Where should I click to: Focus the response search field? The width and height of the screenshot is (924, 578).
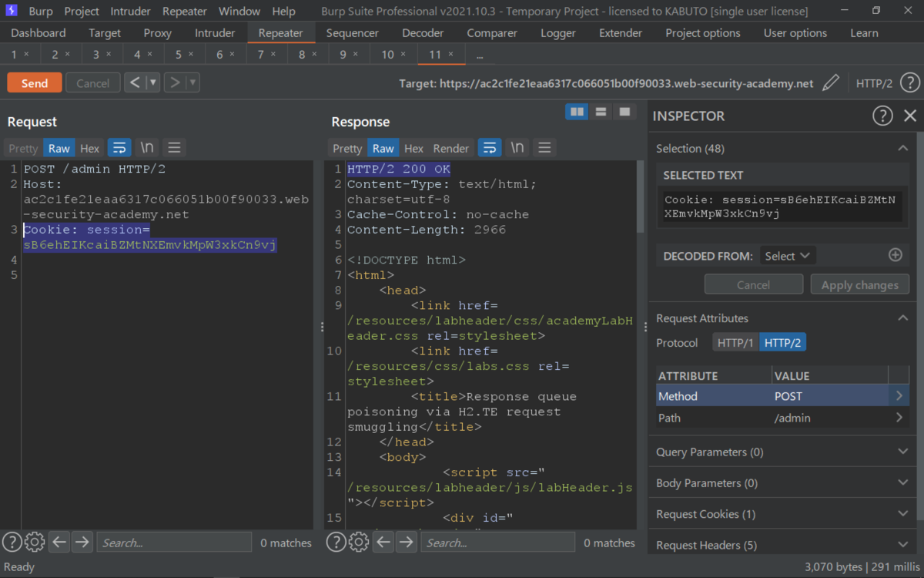pos(498,543)
